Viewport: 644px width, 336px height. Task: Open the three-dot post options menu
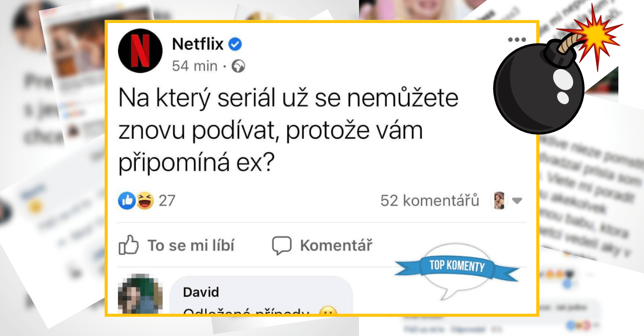coord(517,40)
